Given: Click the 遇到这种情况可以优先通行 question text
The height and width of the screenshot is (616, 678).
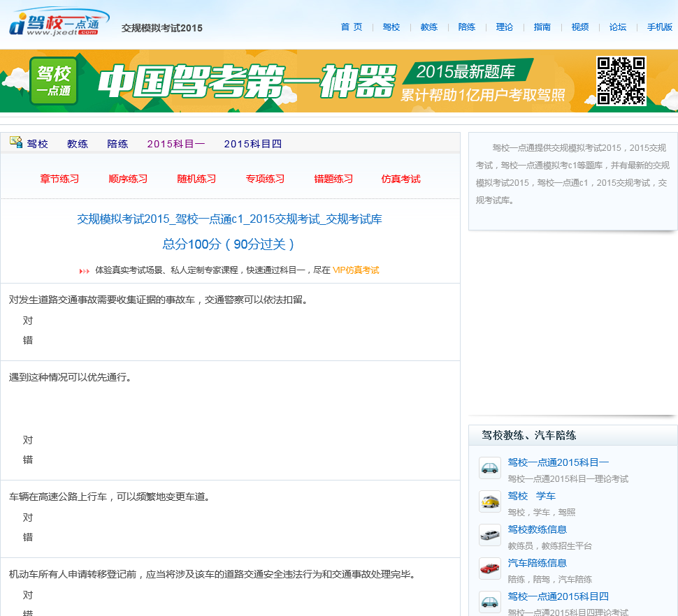Looking at the screenshot, I should pyautogui.click(x=71, y=377).
